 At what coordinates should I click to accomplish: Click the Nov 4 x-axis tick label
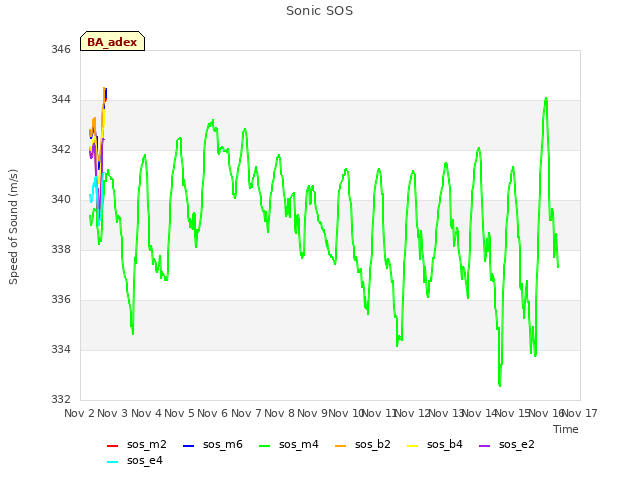click(x=146, y=413)
